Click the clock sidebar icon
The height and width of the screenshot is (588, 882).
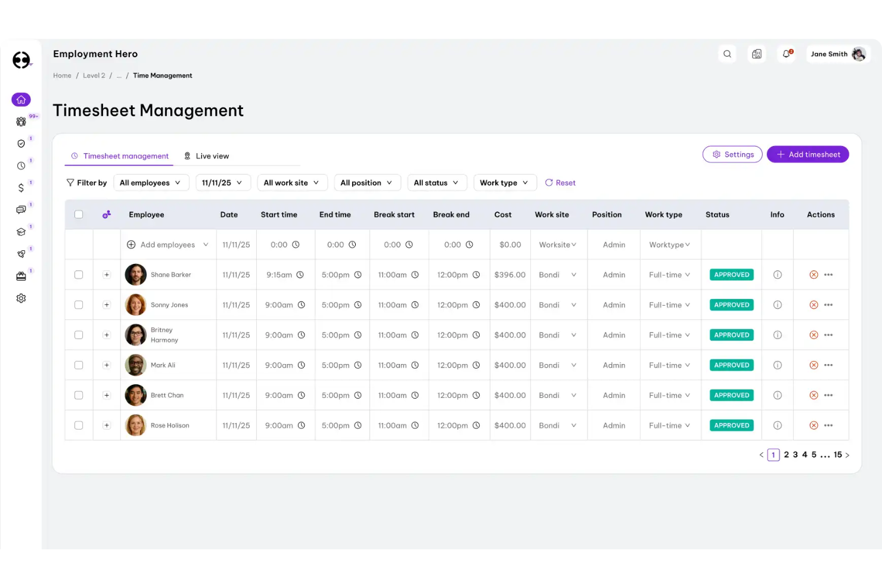(x=21, y=166)
